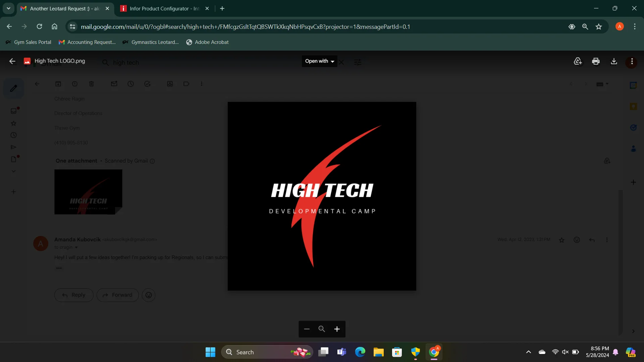
Task: Open Windows Start menu
Action: pos(210,352)
